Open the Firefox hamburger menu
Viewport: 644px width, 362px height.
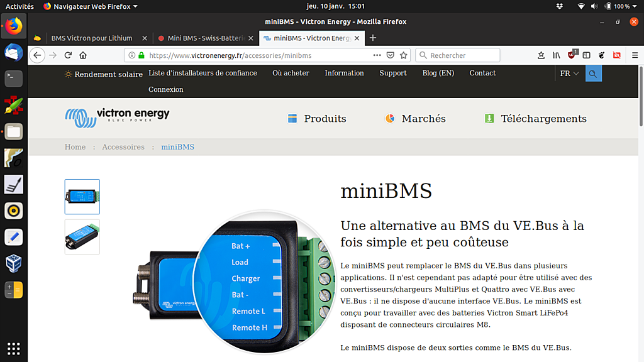(x=635, y=55)
